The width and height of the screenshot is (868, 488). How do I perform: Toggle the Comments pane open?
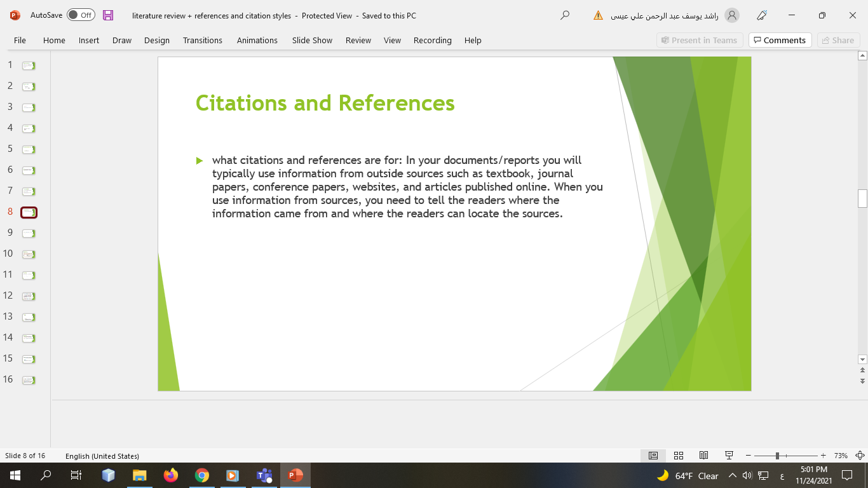tap(780, 40)
